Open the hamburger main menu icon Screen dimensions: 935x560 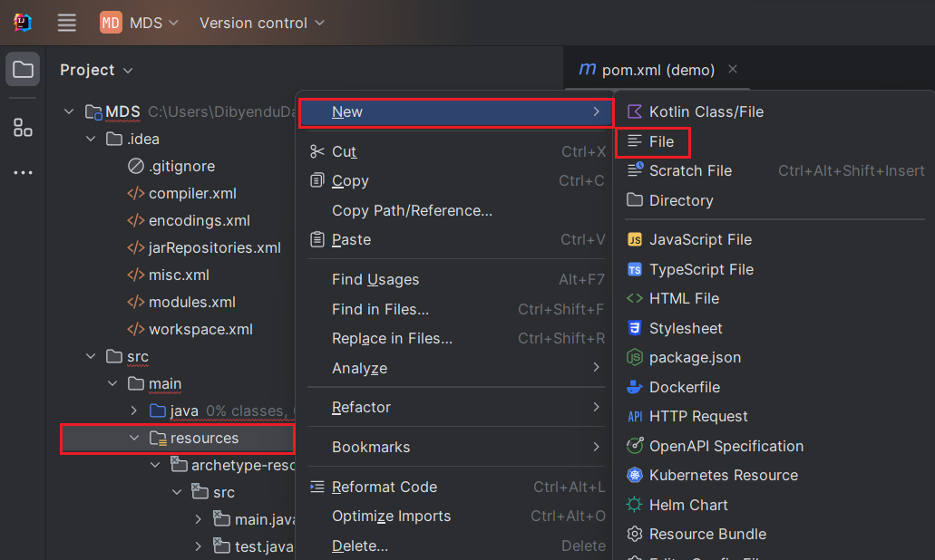pyautogui.click(x=67, y=23)
